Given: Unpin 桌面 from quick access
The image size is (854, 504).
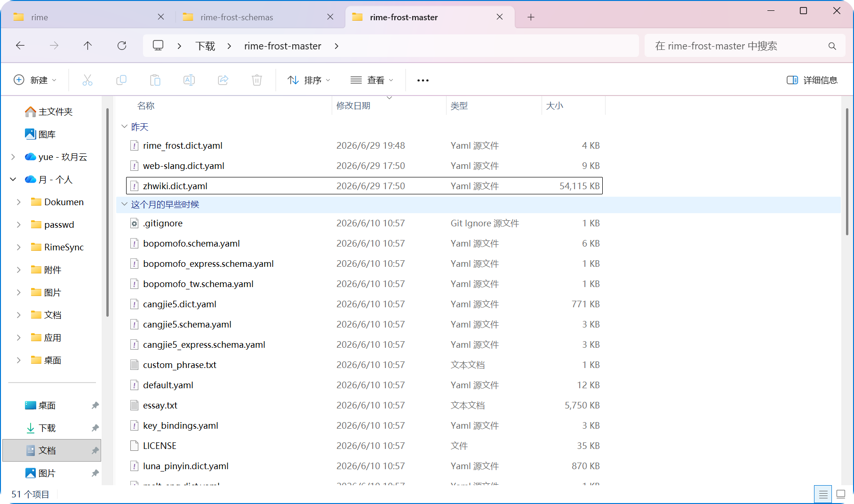Looking at the screenshot, I should pos(95,405).
